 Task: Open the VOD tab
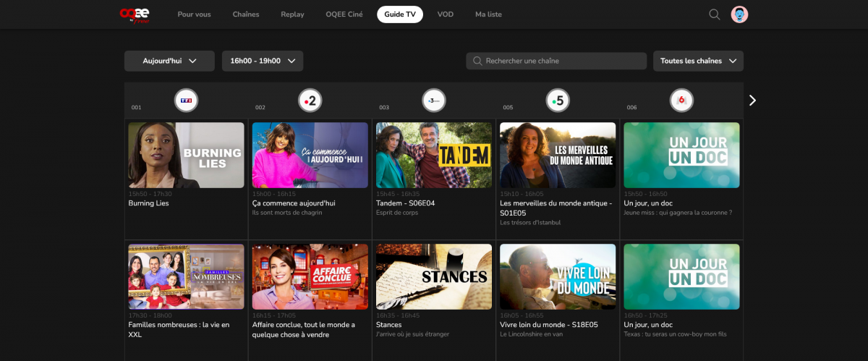pyautogui.click(x=445, y=14)
